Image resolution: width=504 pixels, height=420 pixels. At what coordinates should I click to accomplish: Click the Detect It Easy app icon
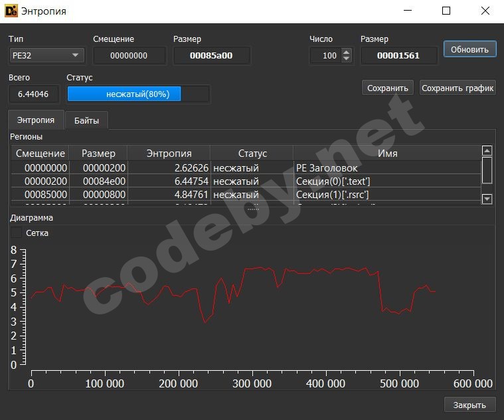click(x=11, y=11)
